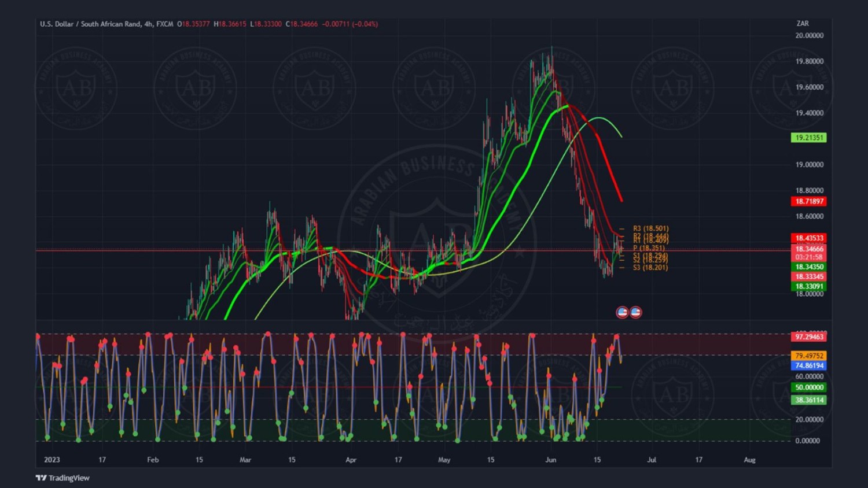Click the 18.80000 price axis value
Viewport: 868px width, 488px height.
point(809,190)
